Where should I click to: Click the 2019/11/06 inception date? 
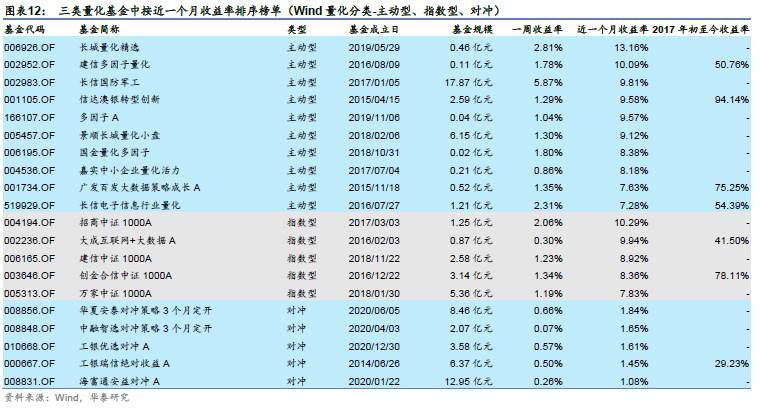374,117
